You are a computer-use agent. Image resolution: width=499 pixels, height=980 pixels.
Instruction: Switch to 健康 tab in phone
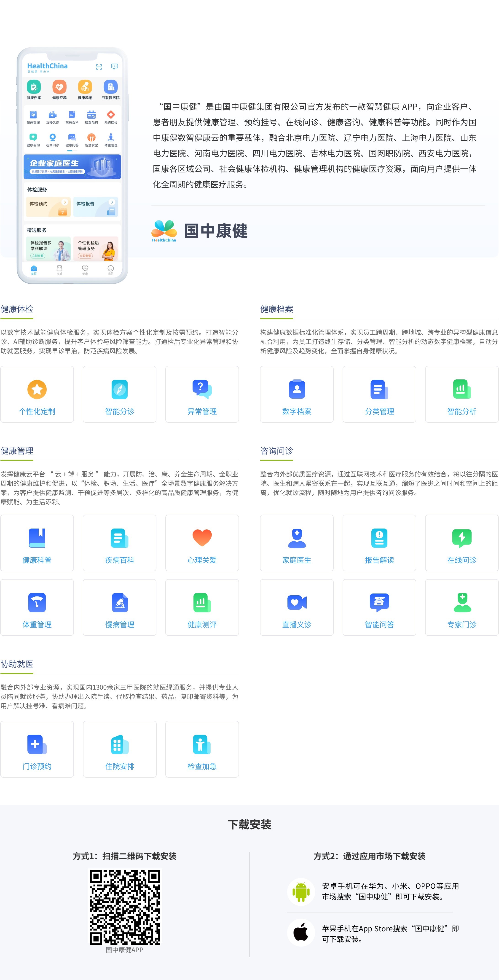click(85, 270)
